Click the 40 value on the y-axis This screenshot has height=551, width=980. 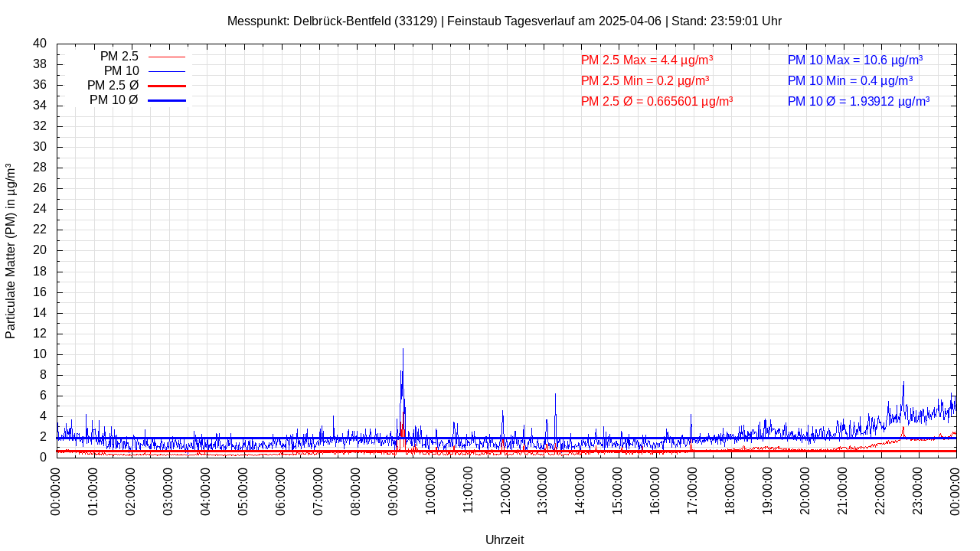(x=40, y=44)
